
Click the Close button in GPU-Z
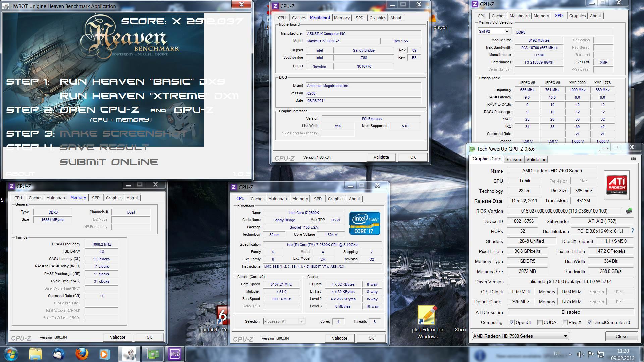(621, 336)
